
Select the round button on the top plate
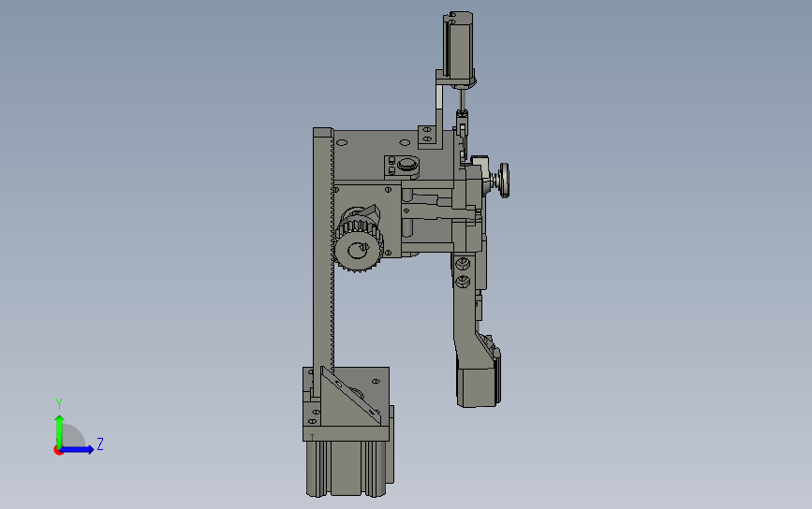click(407, 165)
